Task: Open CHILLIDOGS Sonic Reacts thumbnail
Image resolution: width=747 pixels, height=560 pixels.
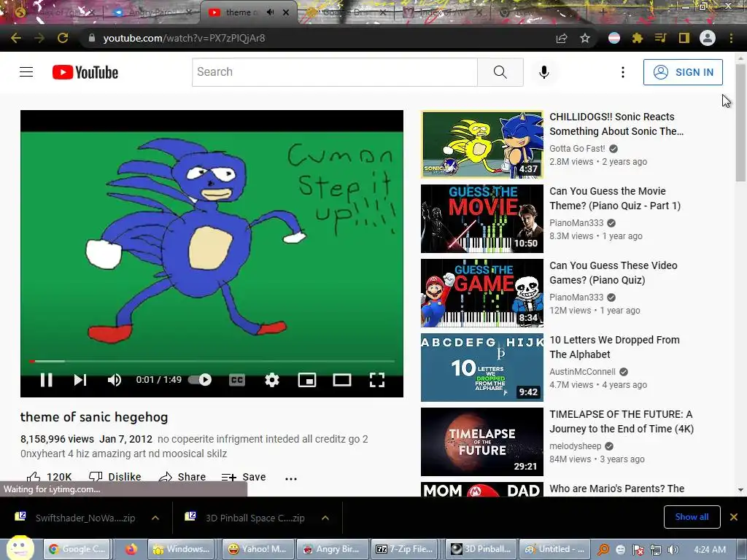Action: click(481, 144)
